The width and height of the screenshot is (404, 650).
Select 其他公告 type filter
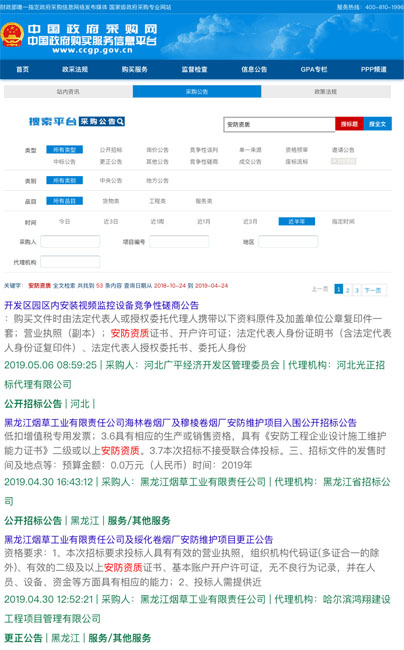pos(157,162)
